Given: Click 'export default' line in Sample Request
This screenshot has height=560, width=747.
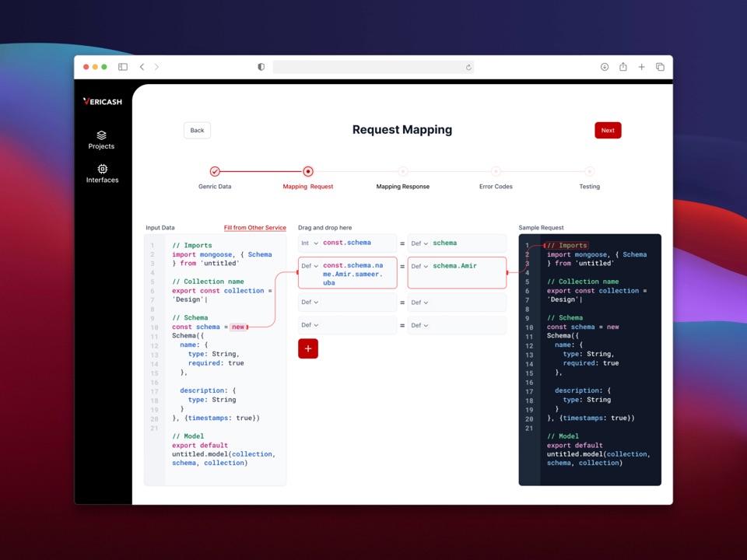Looking at the screenshot, I should (574, 446).
